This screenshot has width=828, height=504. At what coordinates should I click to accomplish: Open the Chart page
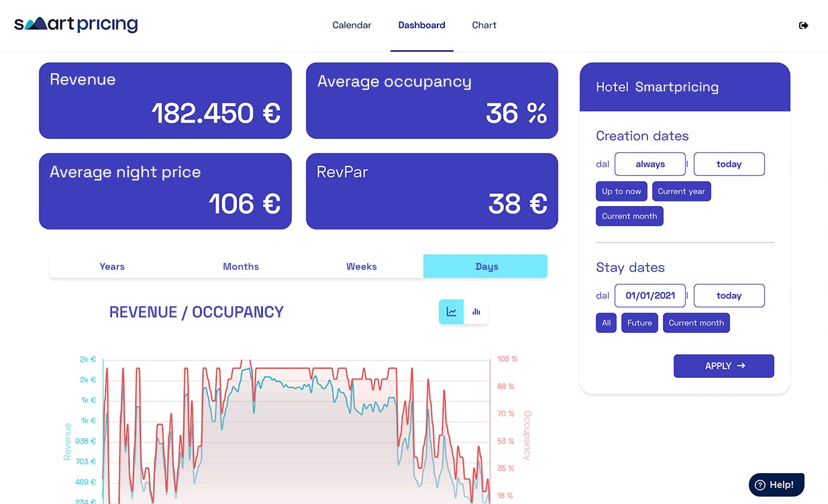click(484, 25)
